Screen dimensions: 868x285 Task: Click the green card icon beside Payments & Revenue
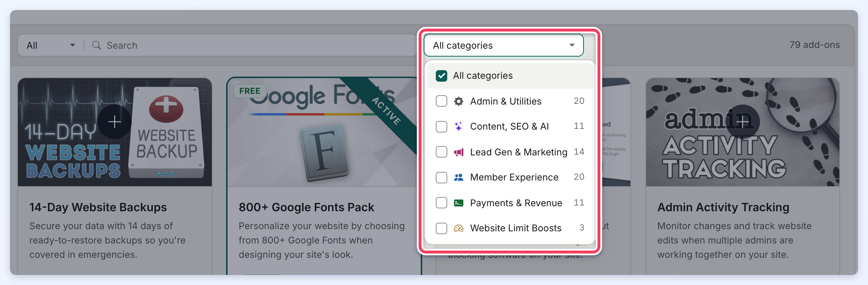click(x=458, y=203)
